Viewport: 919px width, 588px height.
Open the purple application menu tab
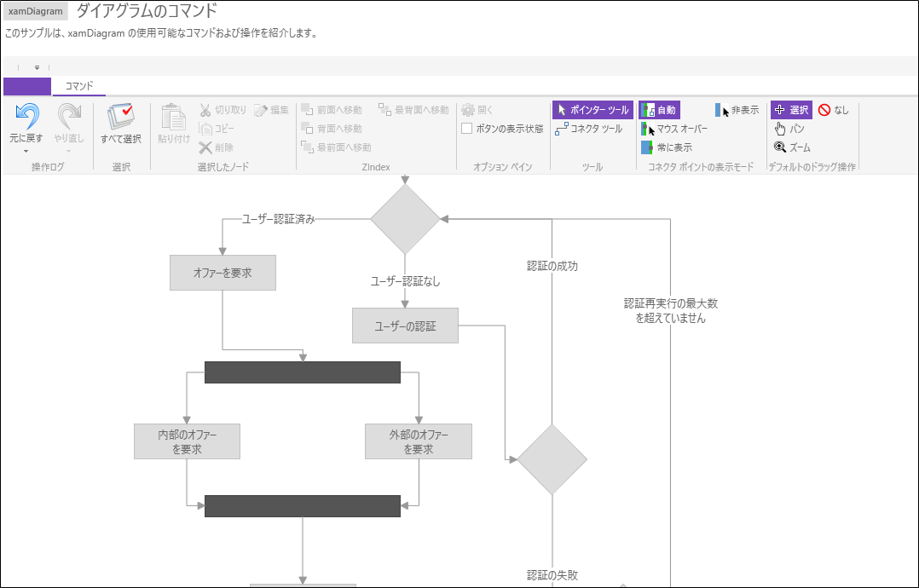coord(26,85)
